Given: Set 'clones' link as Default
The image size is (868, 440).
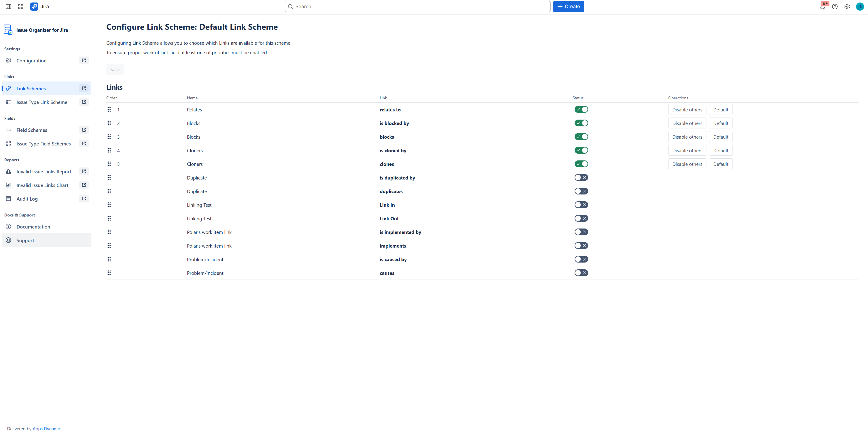Looking at the screenshot, I should (720, 164).
